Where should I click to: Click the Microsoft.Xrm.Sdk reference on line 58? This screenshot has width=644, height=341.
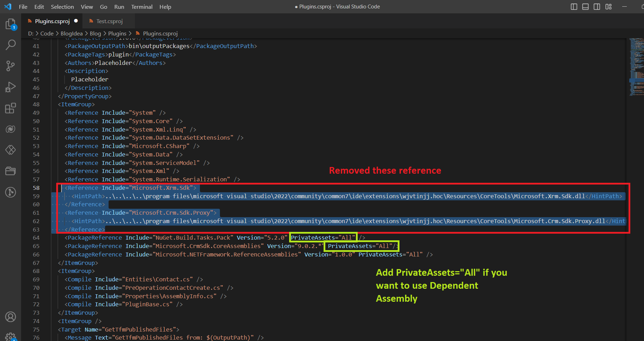tap(130, 188)
